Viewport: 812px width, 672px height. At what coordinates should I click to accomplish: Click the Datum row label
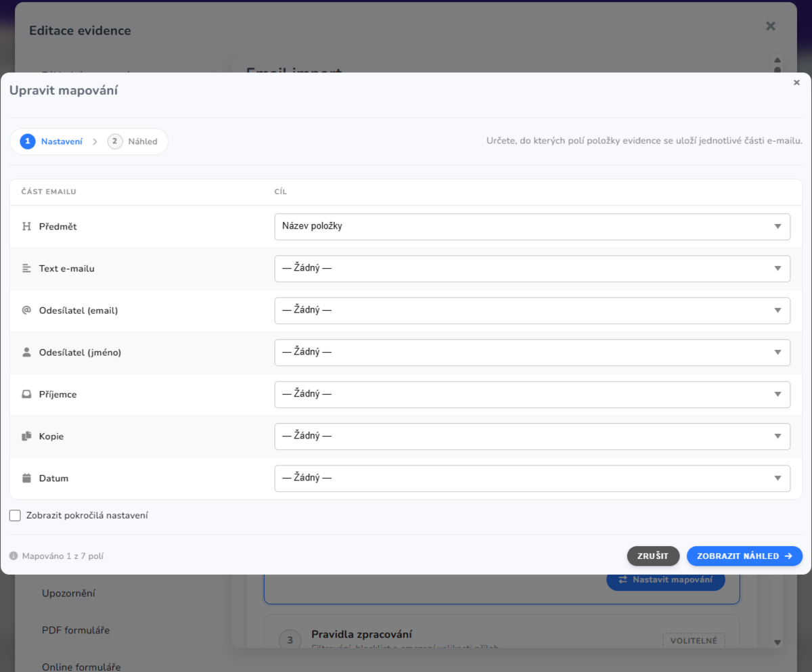pos(53,478)
